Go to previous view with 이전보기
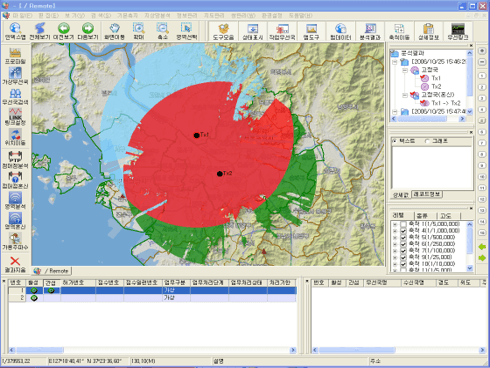490x368 pixels. tap(63, 31)
